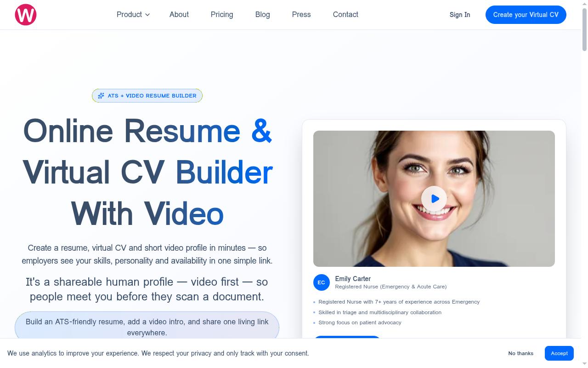Open the Contact page
This screenshot has height=368, width=588.
345,15
